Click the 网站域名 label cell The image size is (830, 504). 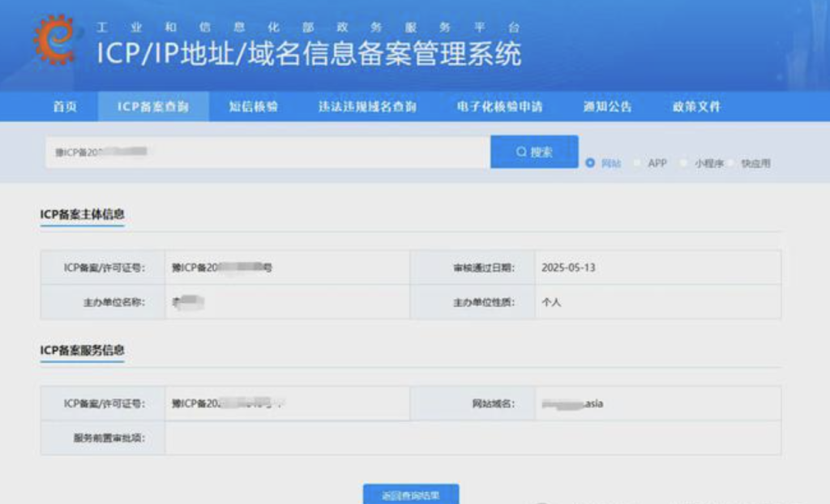click(x=473, y=404)
